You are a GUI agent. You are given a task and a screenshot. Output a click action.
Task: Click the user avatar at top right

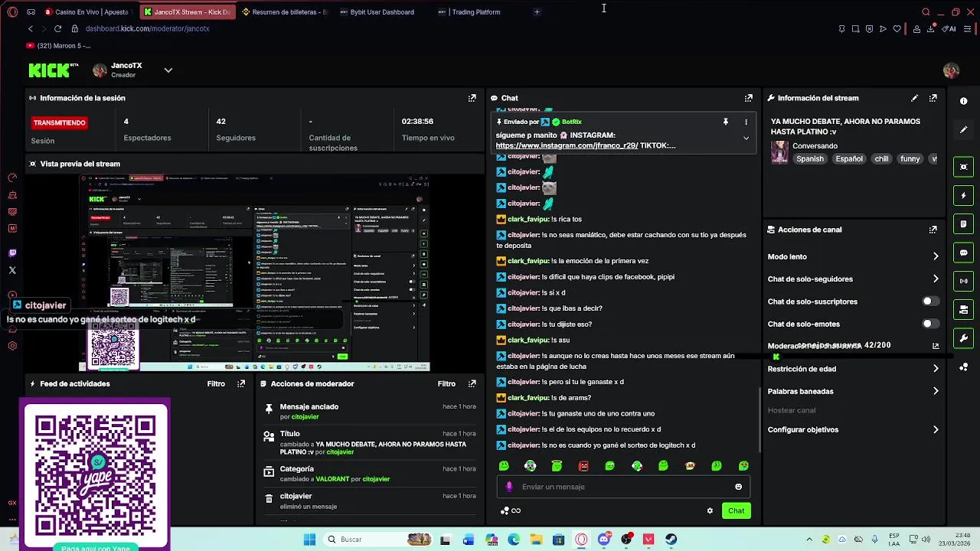coord(951,70)
